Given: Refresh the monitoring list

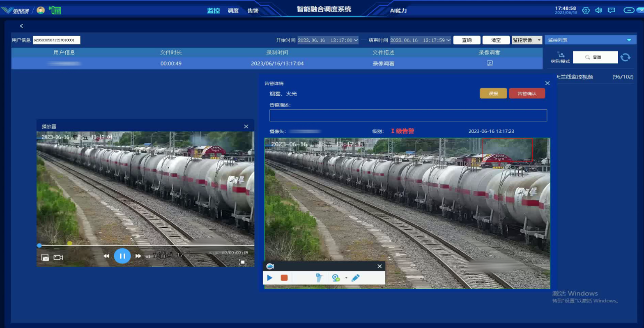Looking at the screenshot, I should tap(625, 58).
